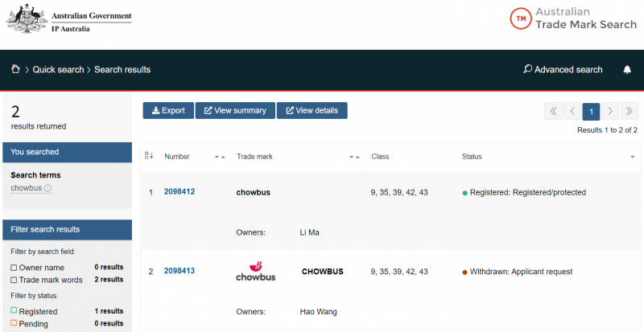
Task: Open the Status column dropdown arrow
Action: [x=633, y=157]
